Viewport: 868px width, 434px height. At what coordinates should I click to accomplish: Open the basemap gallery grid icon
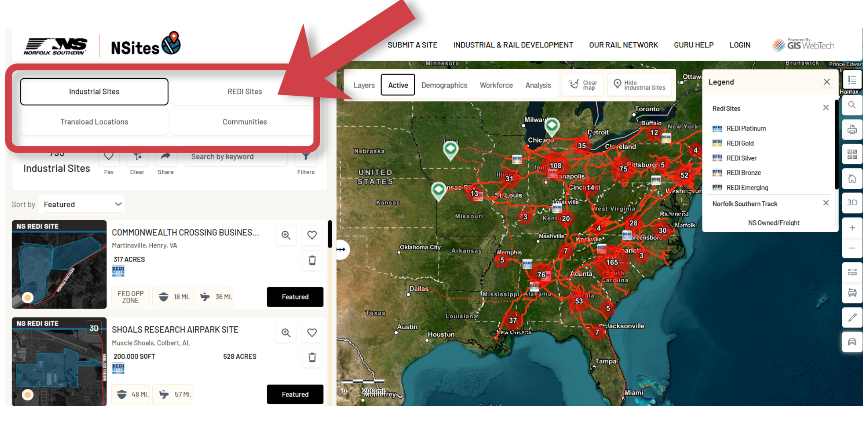click(x=852, y=154)
